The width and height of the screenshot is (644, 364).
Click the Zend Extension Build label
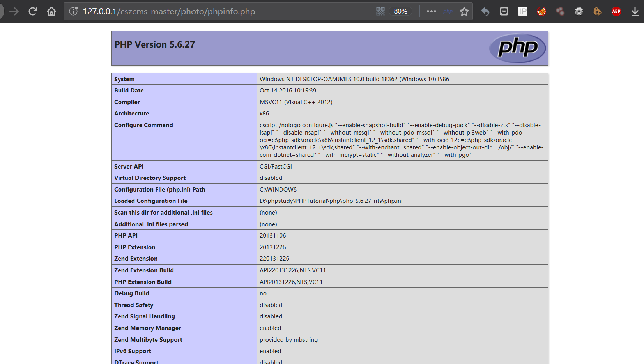(144, 270)
